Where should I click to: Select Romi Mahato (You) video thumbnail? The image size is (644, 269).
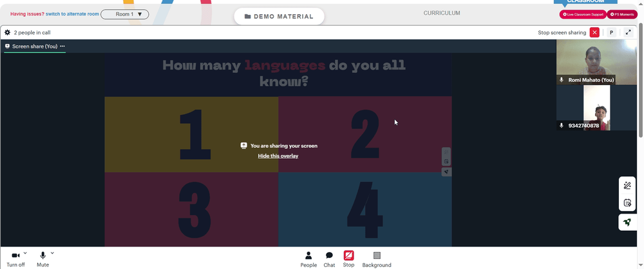click(596, 62)
